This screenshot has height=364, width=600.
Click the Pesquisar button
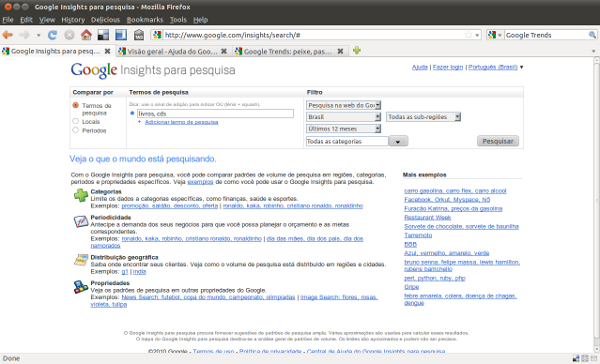click(498, 141)
